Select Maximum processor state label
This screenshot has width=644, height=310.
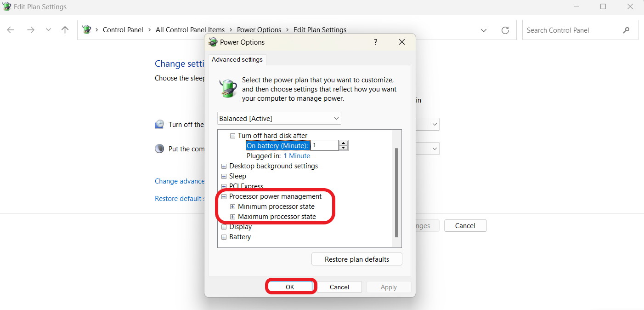coord(277,217)
